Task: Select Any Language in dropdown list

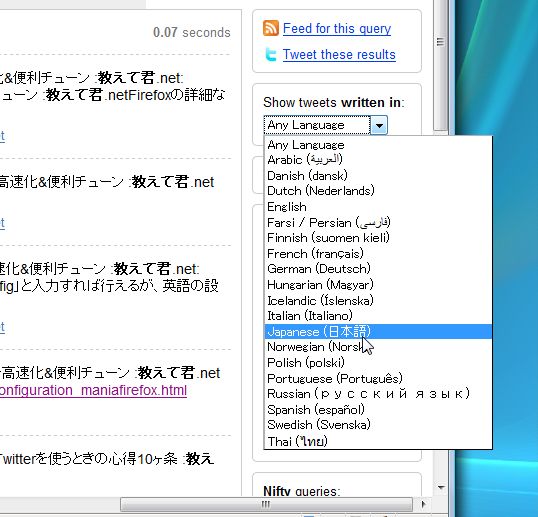Action: pos(378,145)
